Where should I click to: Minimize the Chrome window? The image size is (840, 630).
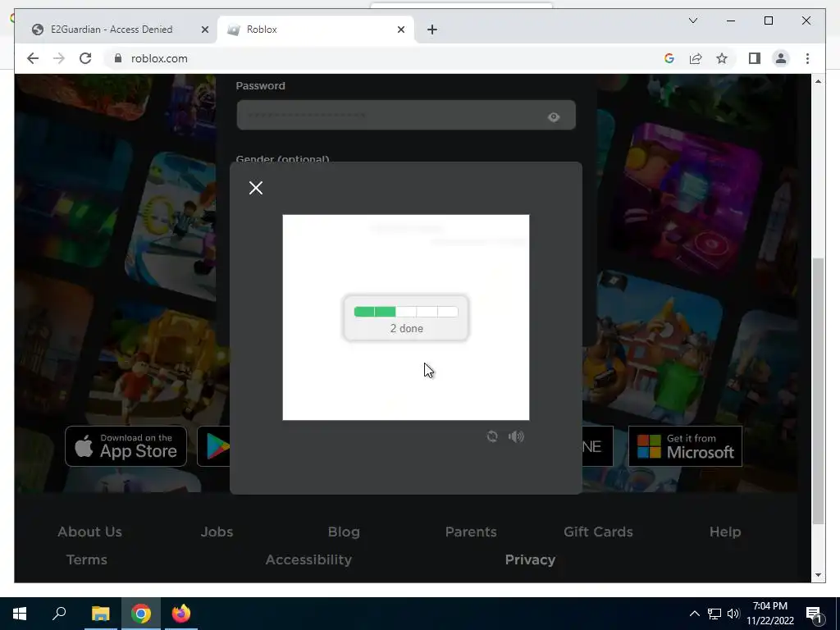pyautogui.click(x=731, y=21)
